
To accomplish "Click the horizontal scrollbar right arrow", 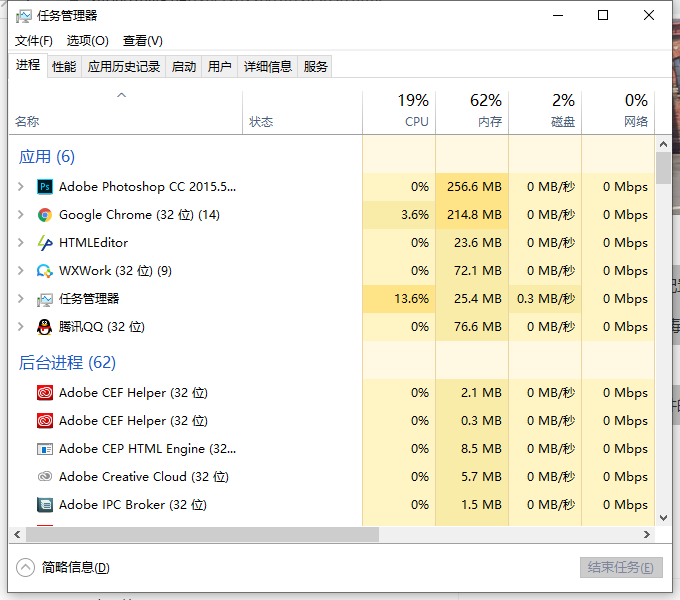I will coord(646,535).
